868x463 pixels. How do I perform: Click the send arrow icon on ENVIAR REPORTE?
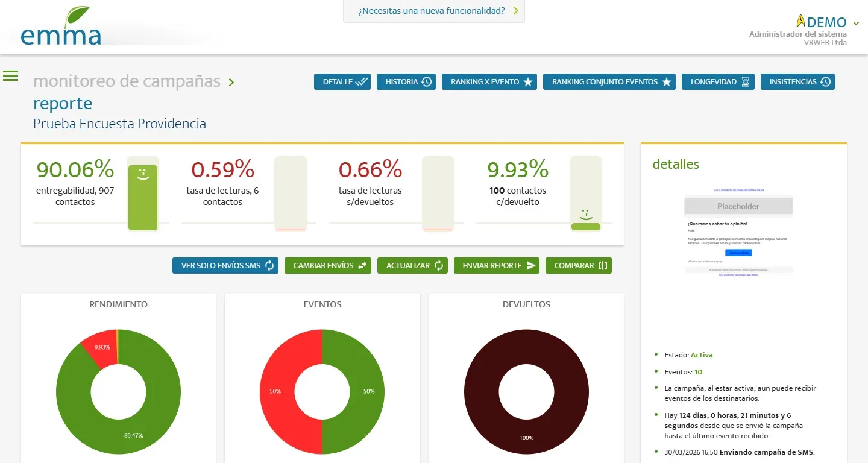(x=531, y=266)
